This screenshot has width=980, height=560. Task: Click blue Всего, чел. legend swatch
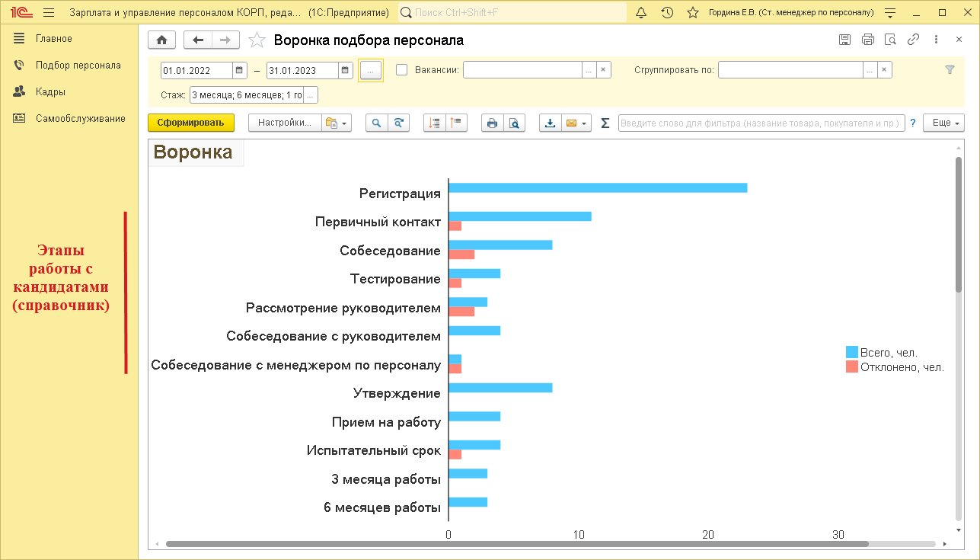pyautogui.click(x=852, y=352)
